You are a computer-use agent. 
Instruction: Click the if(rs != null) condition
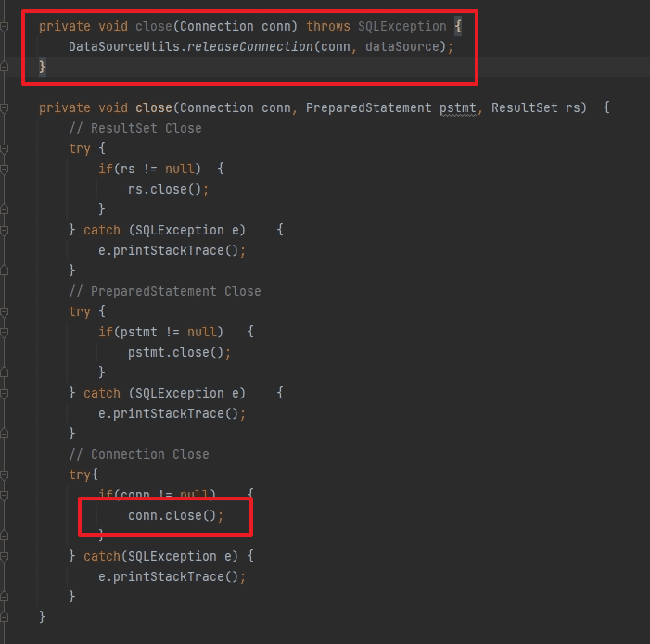pyautogui.click(x=149, y=170)
